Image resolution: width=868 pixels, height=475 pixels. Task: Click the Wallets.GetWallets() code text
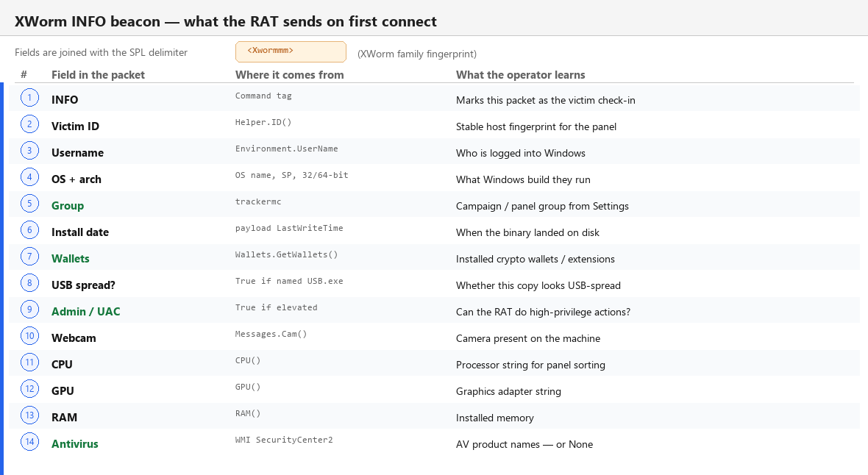tap(286, 254)
